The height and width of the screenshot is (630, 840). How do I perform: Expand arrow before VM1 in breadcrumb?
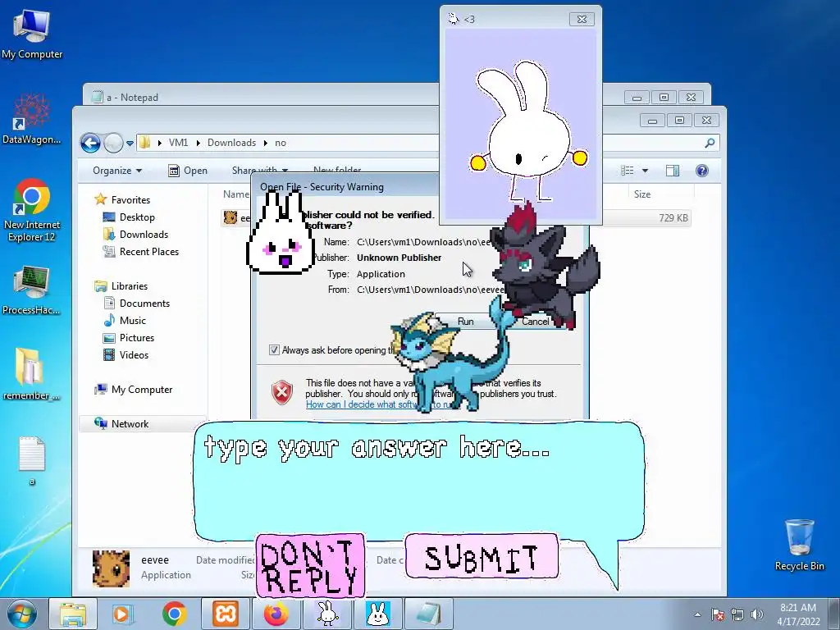(x=160, y=143)
